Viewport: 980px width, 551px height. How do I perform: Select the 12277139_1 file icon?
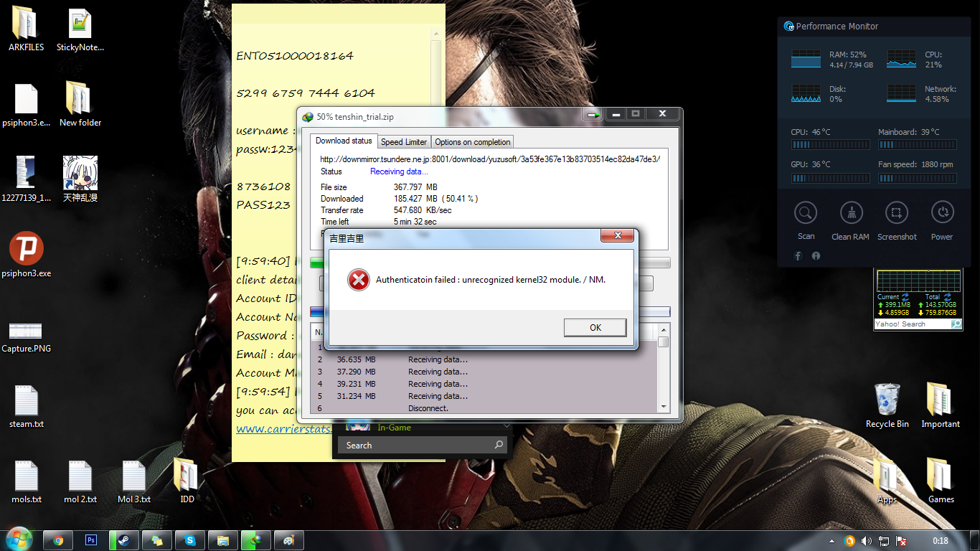click(27, 179)
